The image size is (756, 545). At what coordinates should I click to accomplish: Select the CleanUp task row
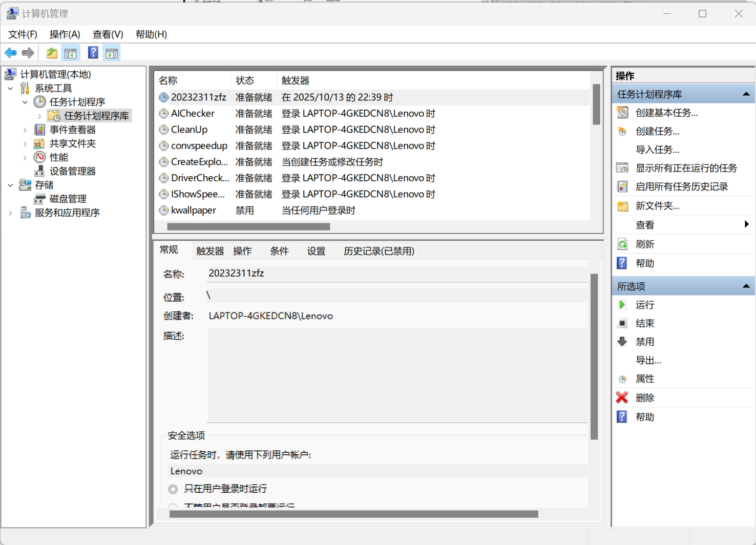tap(373, 130)
